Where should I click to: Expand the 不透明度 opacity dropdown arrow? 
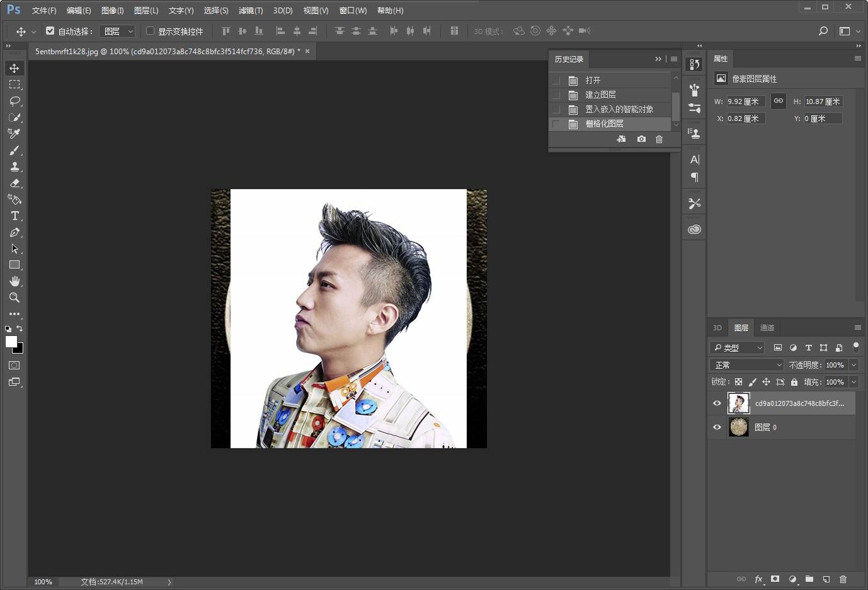click(854, 365)
